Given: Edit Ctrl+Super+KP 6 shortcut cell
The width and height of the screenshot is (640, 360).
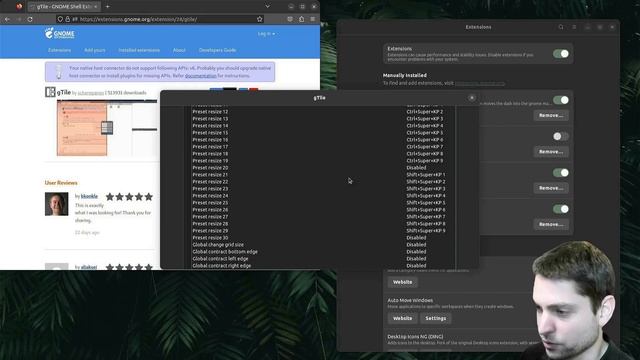Looking at the screenshot, I should click(x=424, y=140).
